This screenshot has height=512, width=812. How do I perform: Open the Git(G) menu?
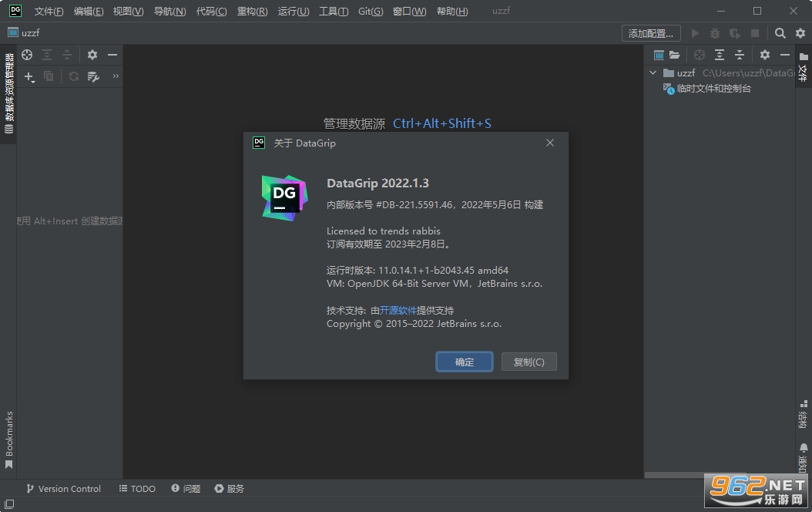(x=371, y=11)
